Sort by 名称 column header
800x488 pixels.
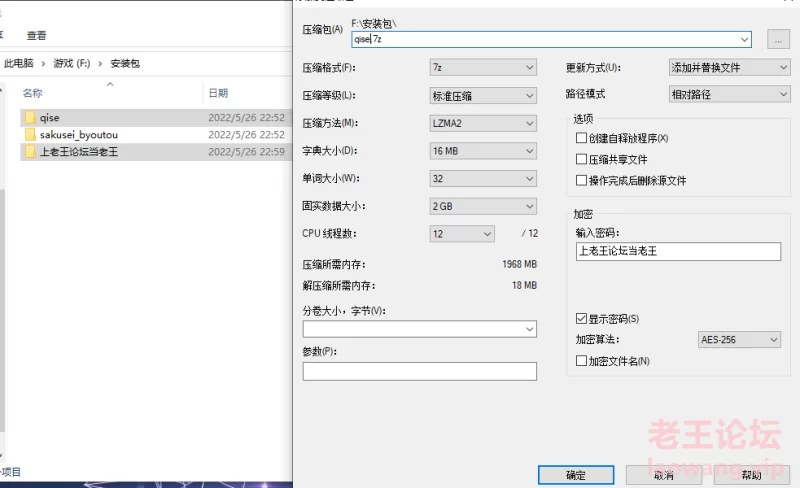(x=33, y=93)
